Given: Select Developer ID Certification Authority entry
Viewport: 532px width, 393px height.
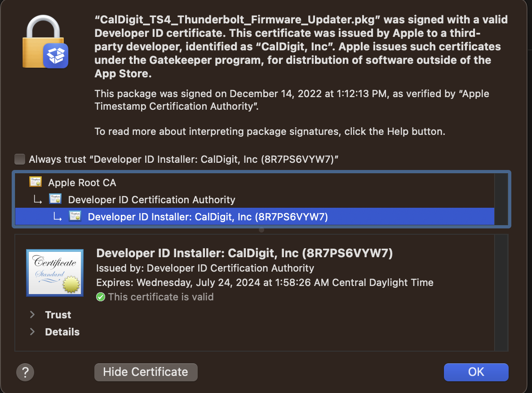Looking at the screenshot, I should tap(151, 200).
